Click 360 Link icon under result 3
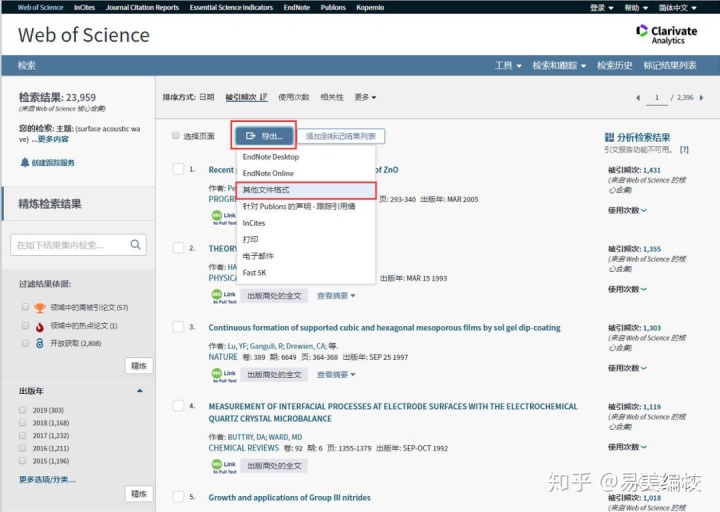Viewport: 720px width, 512px height. click(x=225, y=375)
